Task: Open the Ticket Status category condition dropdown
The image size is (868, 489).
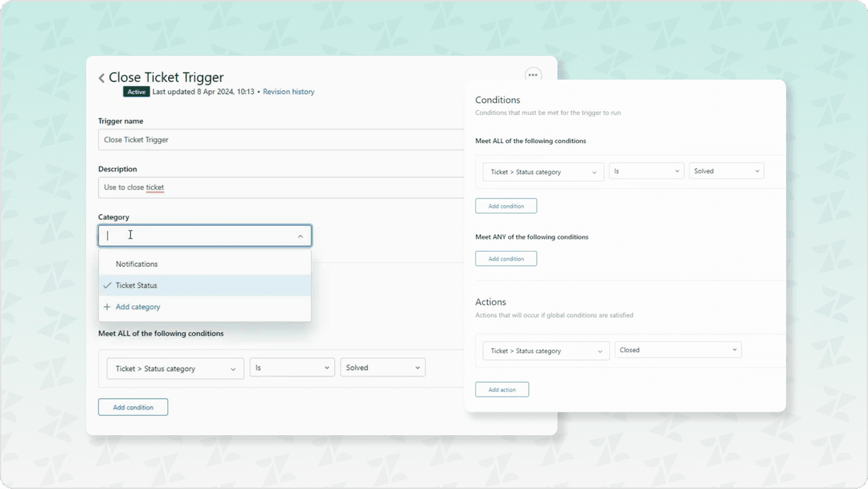Action: tap(542, 171)
